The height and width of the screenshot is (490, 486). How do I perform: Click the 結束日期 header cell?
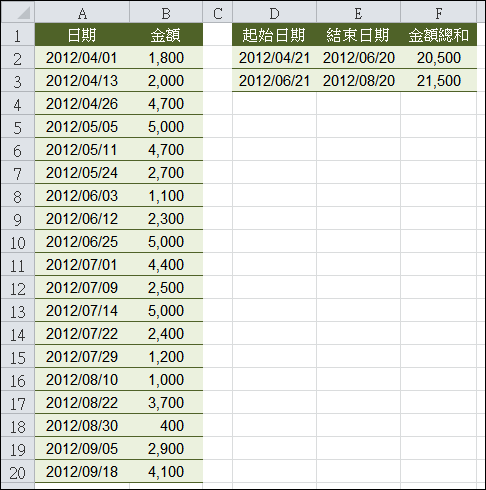358,35
